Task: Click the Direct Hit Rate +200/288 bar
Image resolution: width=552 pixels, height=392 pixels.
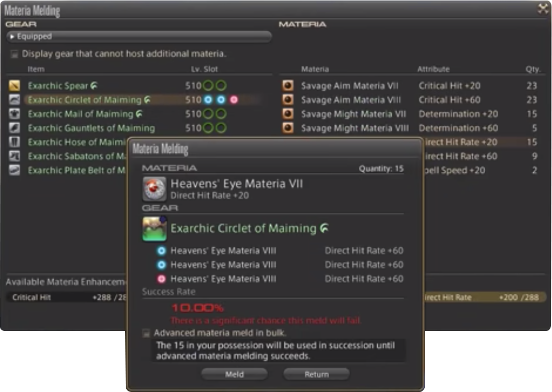Action: (x=485, y=297)
